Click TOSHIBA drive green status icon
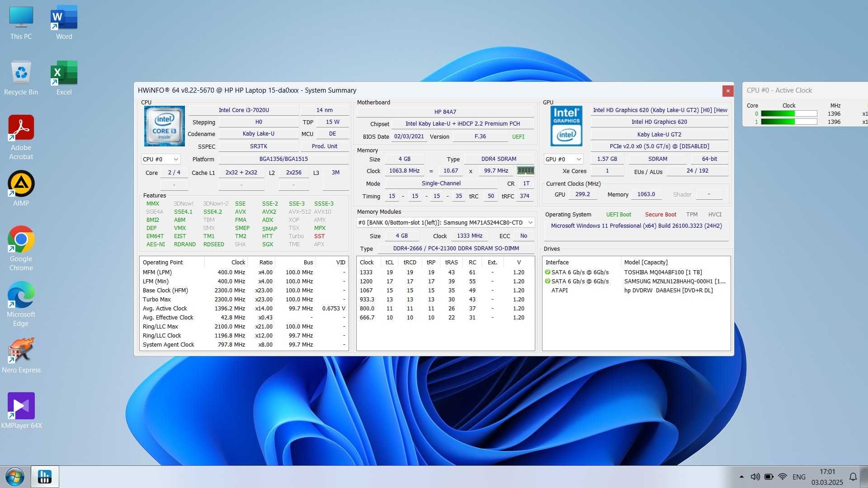This screenshot has width=868, height=488. 547,272
